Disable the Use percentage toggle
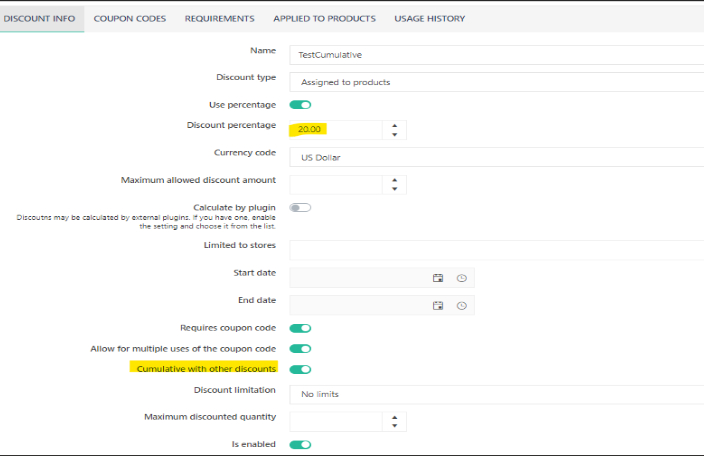This screenshot has width=704, height=456. 300,104
